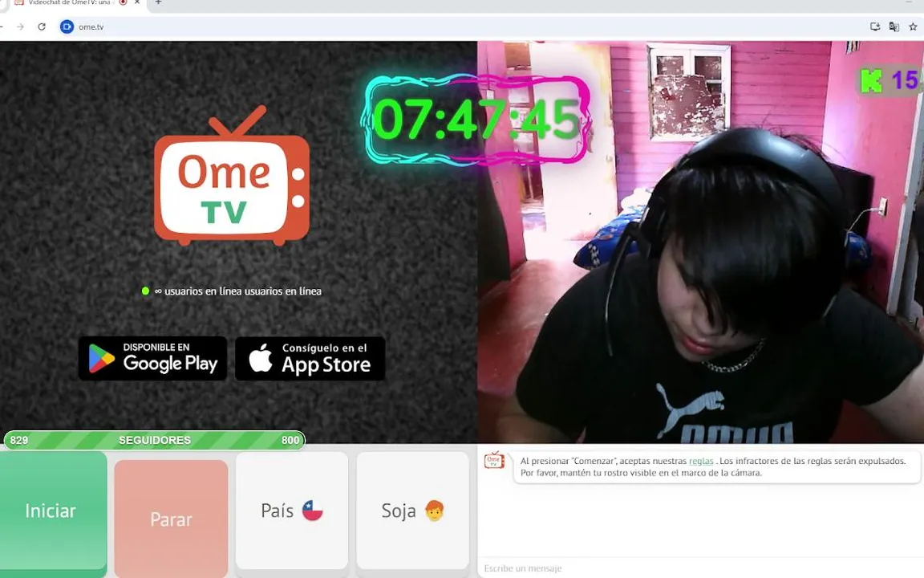Click the install app icon in address bar
The image size is (924, 578).
tap(875, 26)
